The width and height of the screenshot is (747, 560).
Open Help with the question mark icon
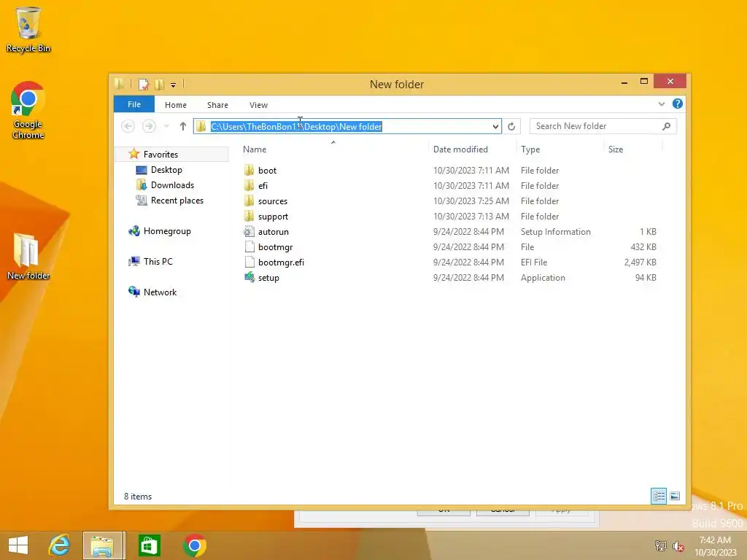678,104
